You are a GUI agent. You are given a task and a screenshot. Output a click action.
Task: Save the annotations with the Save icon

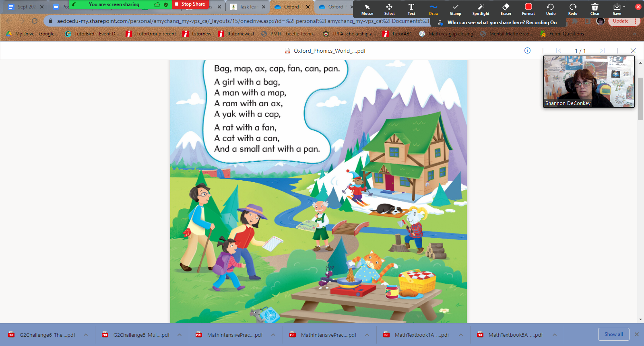(x=617, y=9)
